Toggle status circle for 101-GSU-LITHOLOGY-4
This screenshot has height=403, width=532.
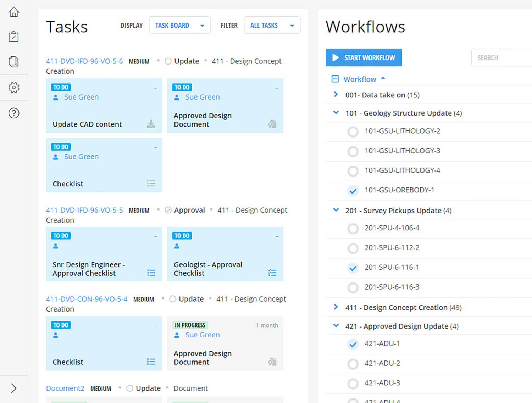pyautogui.click(x=353, y=171)
